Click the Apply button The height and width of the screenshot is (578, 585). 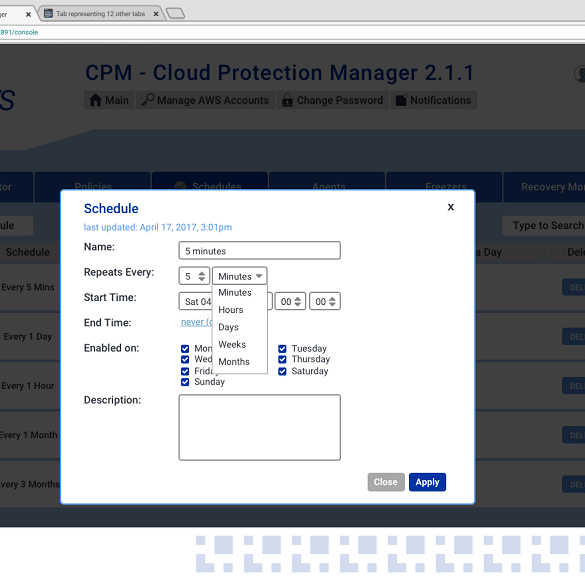pyautogui.click(x=427, y=482)
